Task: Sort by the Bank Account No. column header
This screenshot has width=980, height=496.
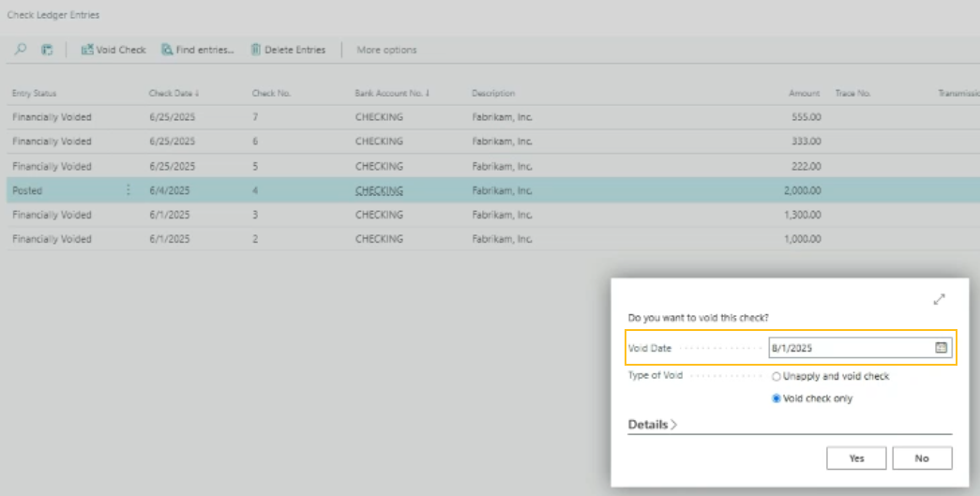Action: point(391,94)
